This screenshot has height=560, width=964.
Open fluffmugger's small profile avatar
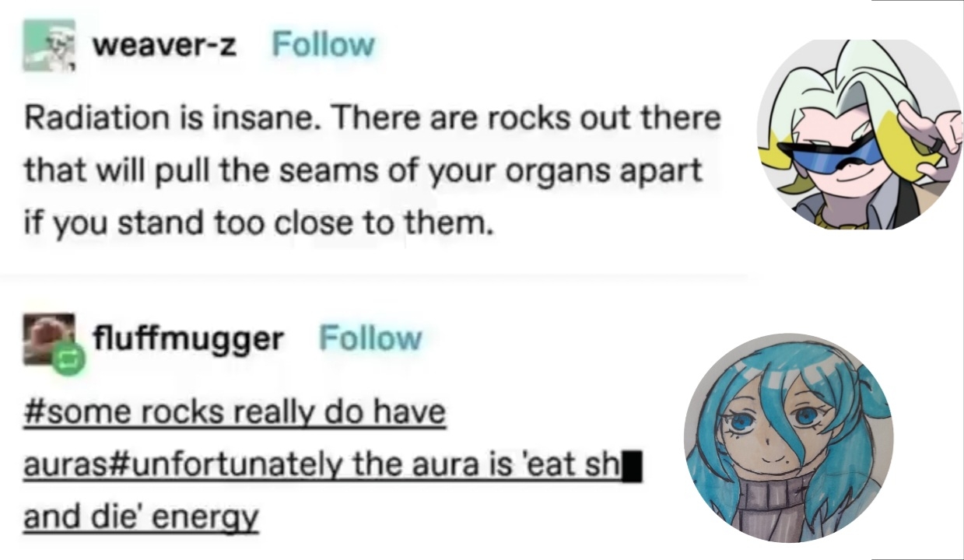click(48, 339)
